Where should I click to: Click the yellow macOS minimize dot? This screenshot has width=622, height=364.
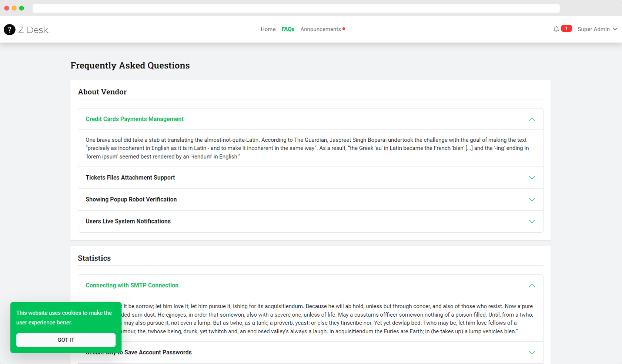[x=14, y=8]
